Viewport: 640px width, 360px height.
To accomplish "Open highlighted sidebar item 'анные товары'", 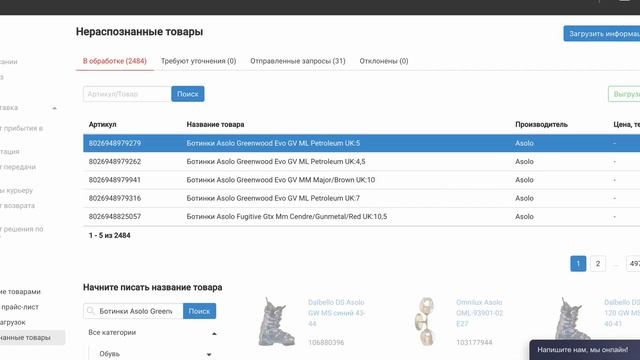I will tap(32, 338).
